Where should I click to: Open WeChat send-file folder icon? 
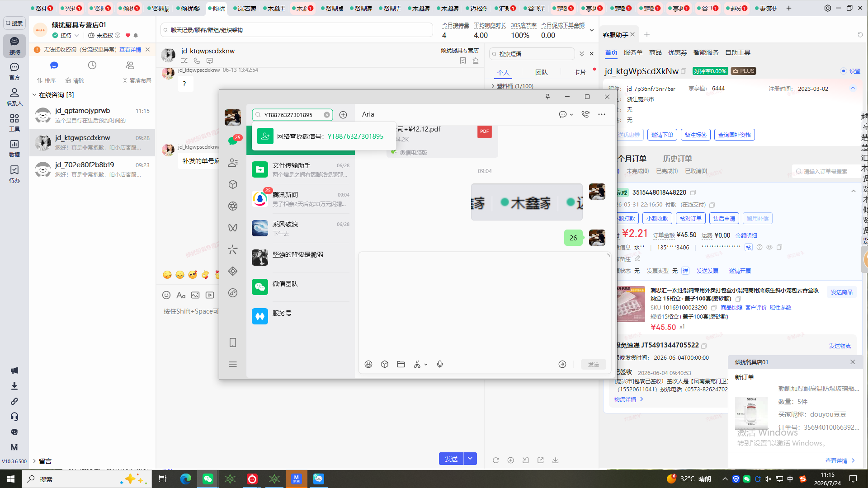pos(401,364)
